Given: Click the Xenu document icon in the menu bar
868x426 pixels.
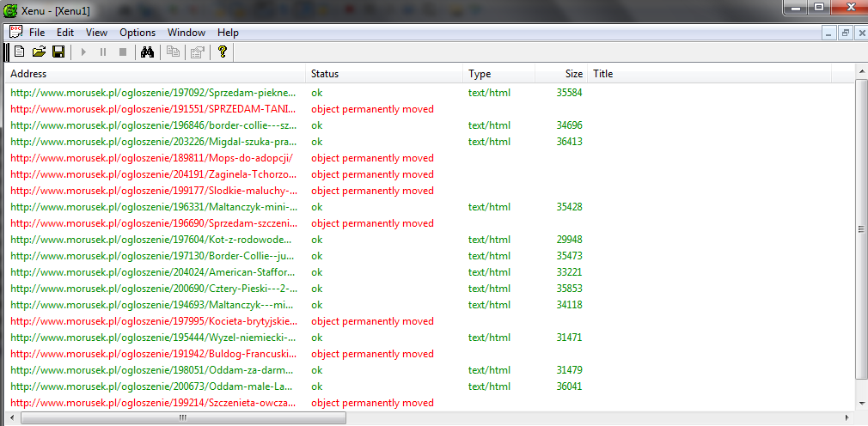Looking at the screenshot, I should click(x=15, y=32).
